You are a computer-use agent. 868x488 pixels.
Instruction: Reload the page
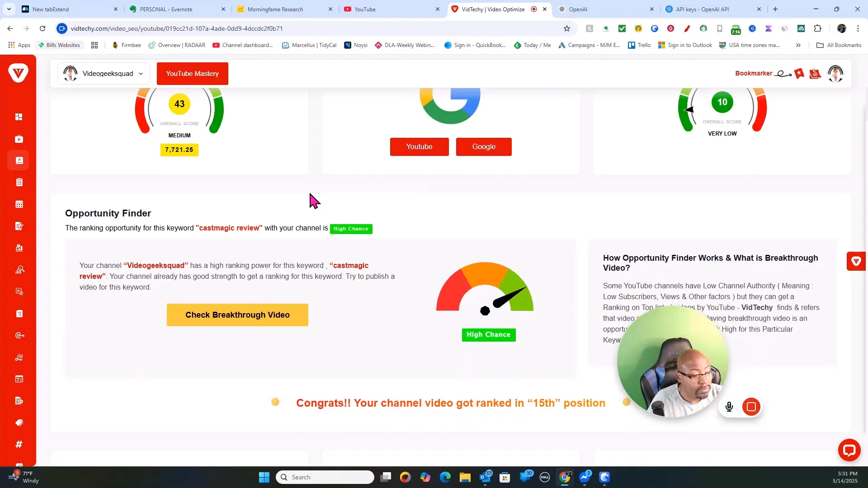pyautogui.click(x=42, y=28)
